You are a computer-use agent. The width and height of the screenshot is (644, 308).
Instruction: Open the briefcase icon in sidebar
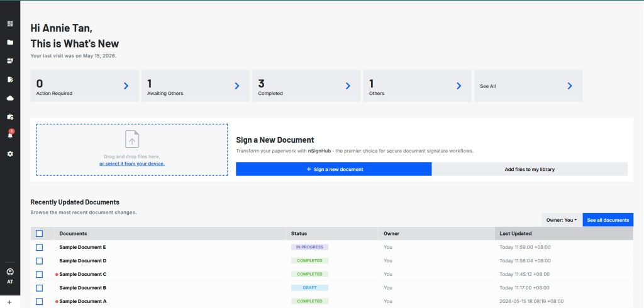[x=10, y=117]
